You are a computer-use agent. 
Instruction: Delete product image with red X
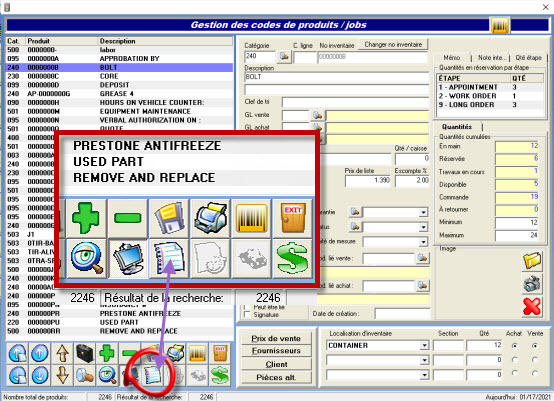pos(532,306)
